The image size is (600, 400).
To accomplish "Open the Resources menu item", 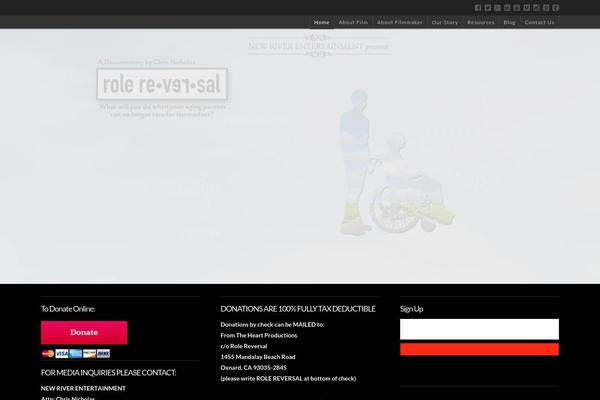I will pos(481,22).
